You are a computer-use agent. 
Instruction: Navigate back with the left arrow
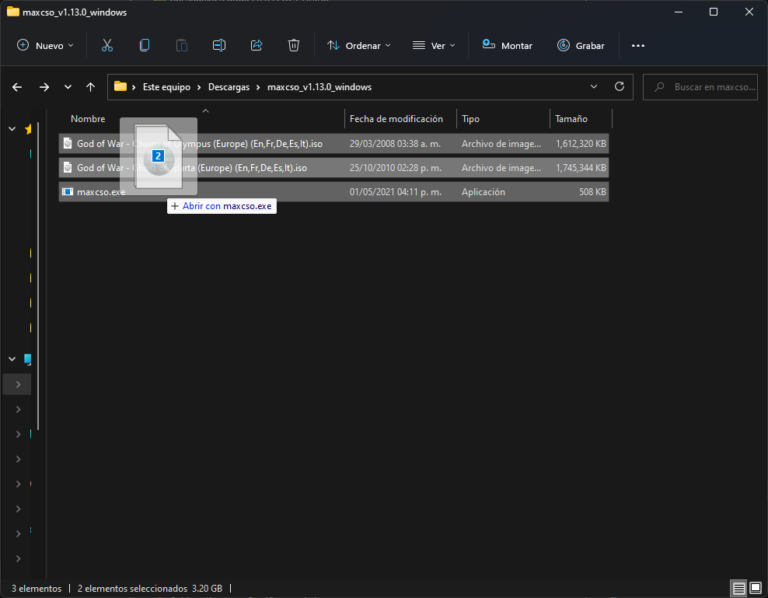17,87
